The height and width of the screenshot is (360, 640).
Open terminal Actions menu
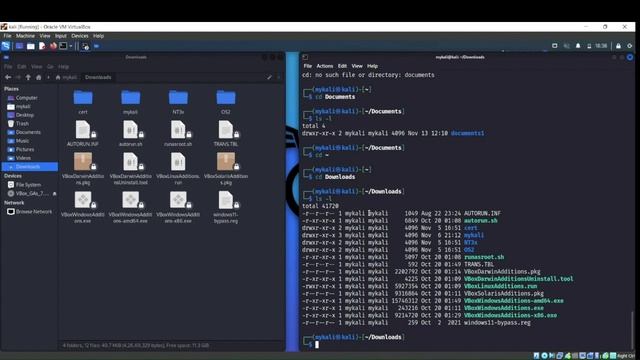pyautogui.click(x=324, y=66)
